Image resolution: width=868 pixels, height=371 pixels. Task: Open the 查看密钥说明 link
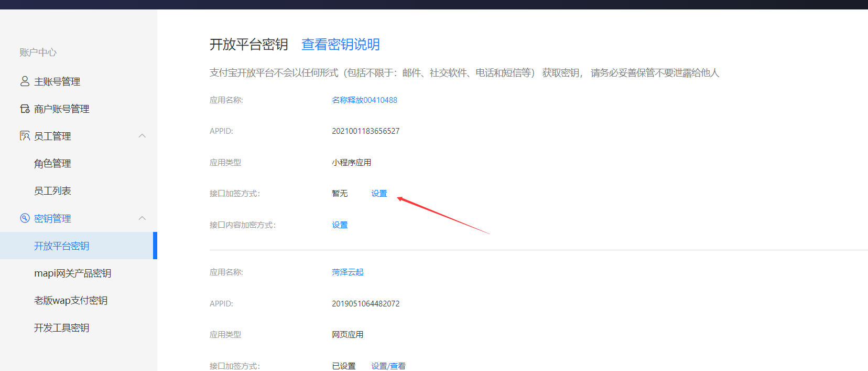point(341,45)
